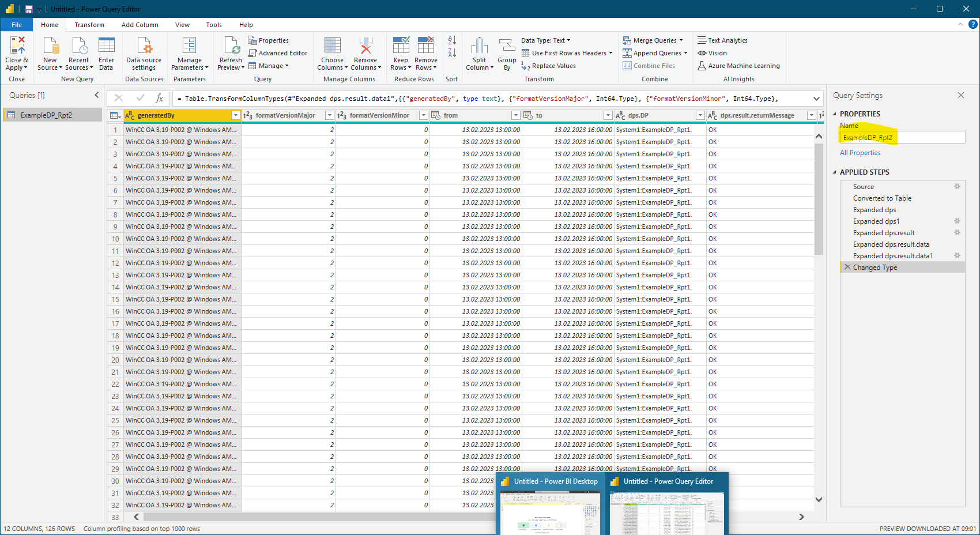The height and width of the screenshot is (535, 980).
Task: Click Use First Row as Headers
Action: [567, 53]
